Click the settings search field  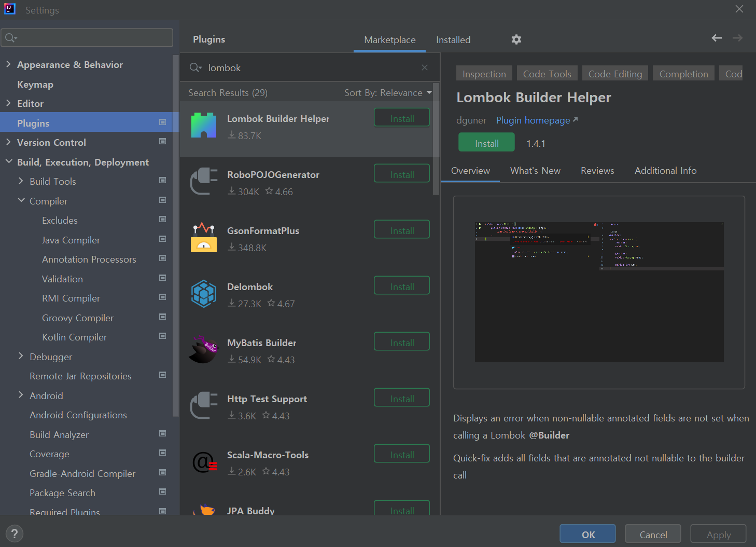point(87,38)
